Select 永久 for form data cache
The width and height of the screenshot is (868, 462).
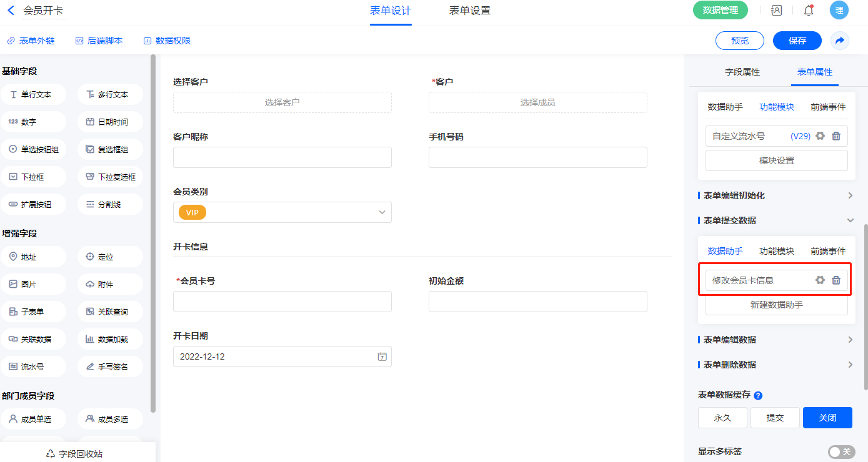tap(722, 418)
